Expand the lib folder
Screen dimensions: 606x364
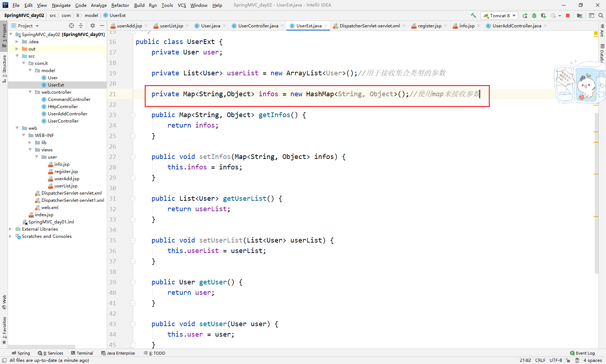tap(30, 143)
